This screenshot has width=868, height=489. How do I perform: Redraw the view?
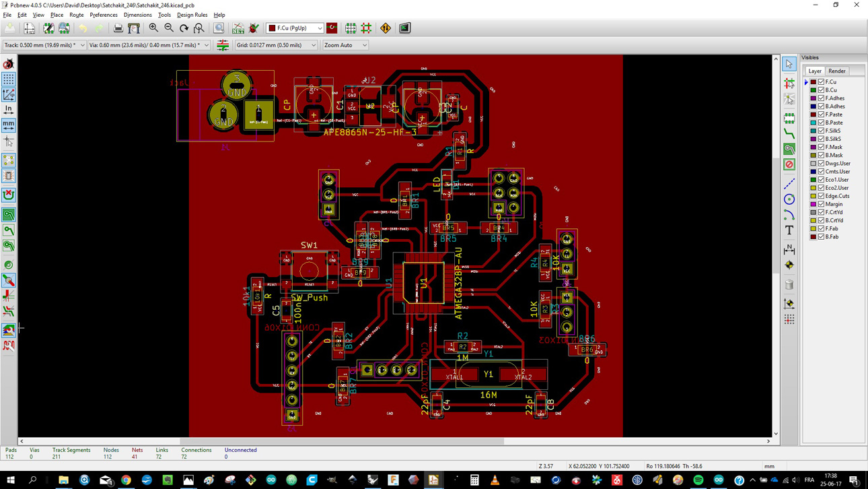point(184,28)
